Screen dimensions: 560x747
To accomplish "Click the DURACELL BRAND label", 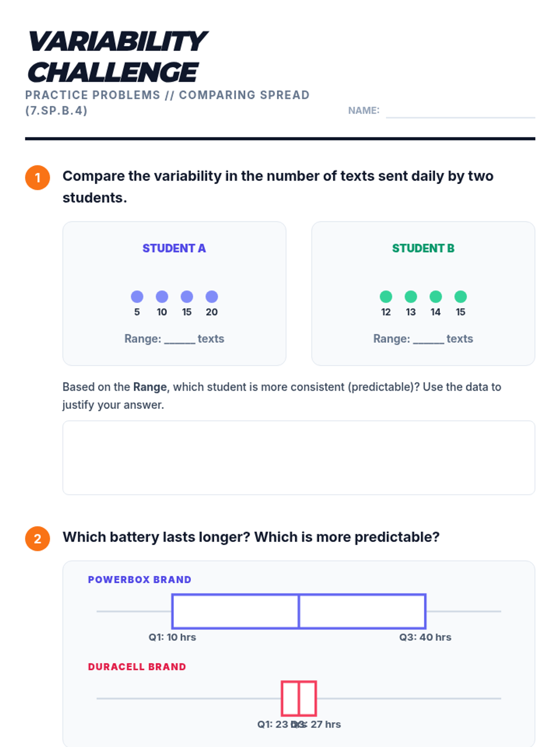I will (x=137, y=667).
